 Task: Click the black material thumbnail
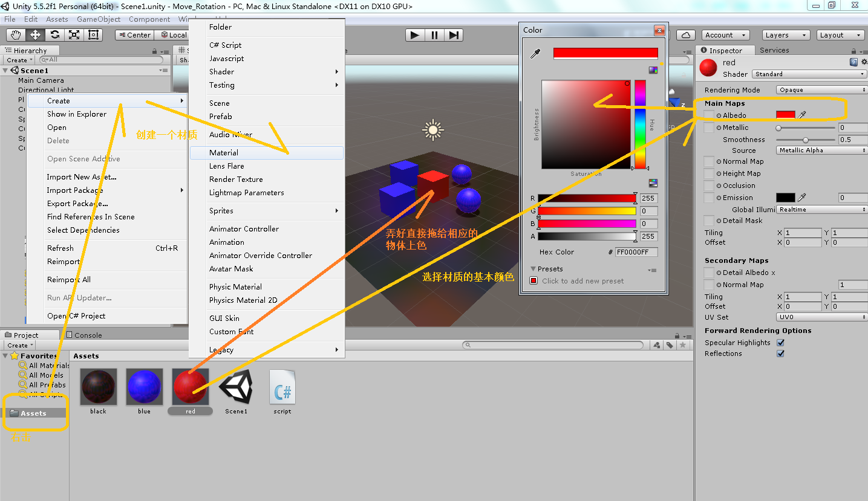point(98,387)
